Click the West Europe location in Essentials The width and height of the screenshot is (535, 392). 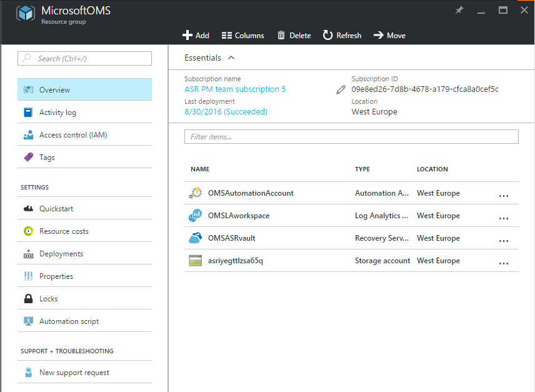[x=374, y=112]
